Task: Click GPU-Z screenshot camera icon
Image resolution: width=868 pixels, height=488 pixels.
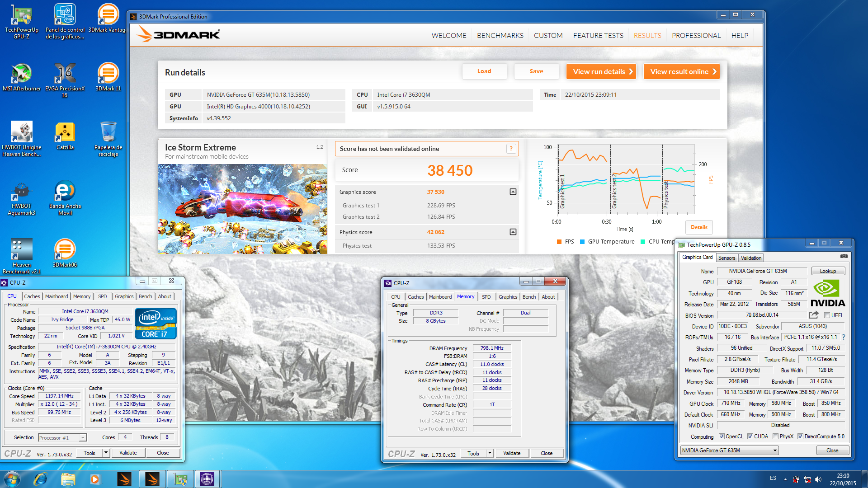Action: click(x=844, y=256)
